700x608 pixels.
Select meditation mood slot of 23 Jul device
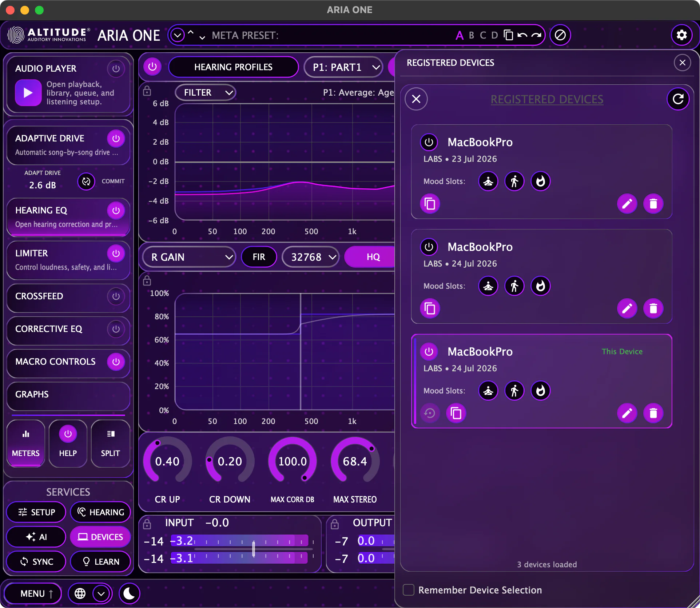pos(488,181)
